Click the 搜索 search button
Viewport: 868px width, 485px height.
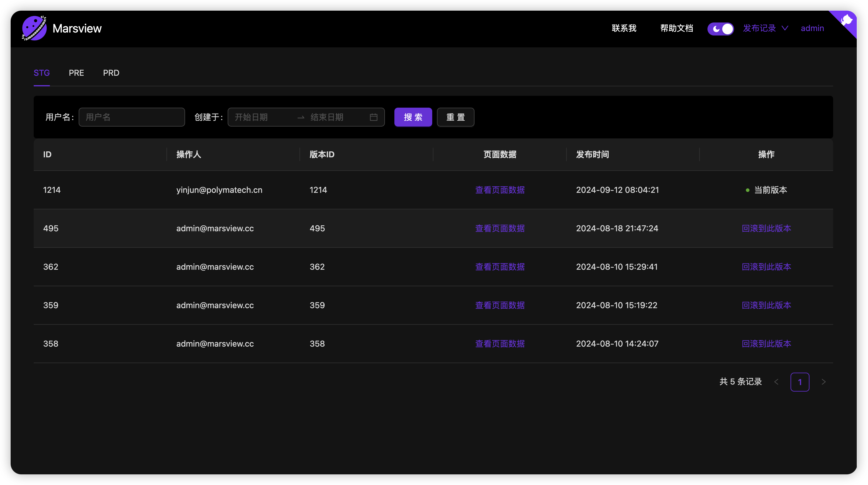(413, 117)
